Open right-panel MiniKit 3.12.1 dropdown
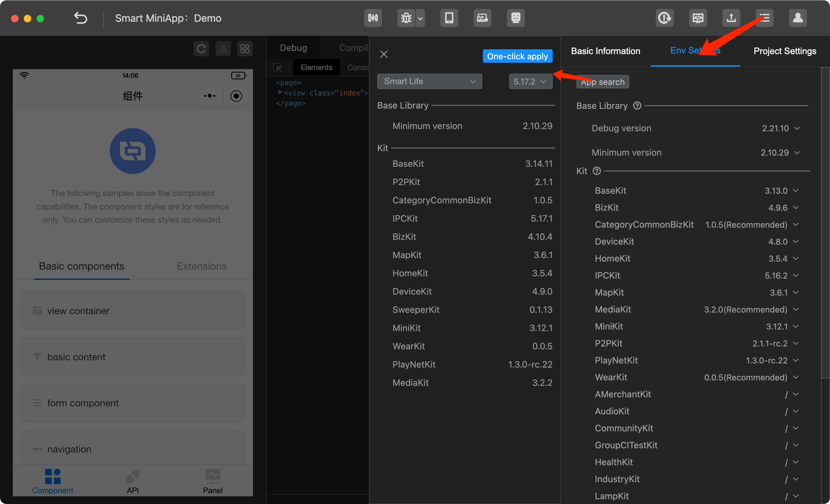 tap(782, 326)
